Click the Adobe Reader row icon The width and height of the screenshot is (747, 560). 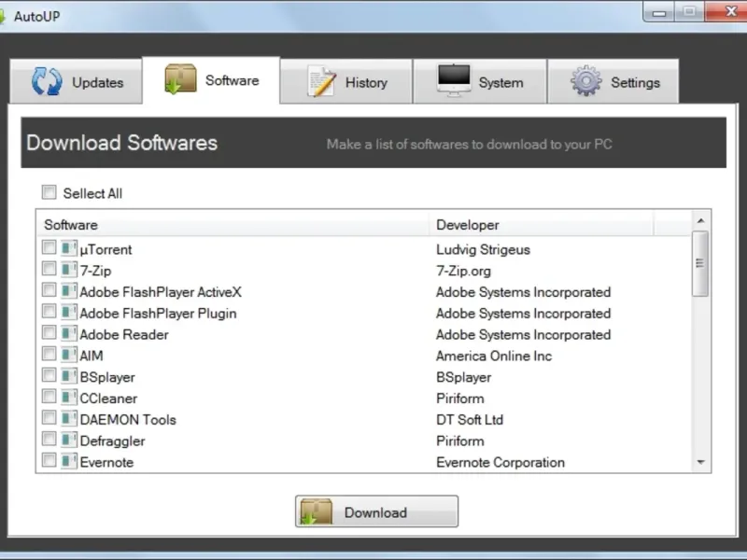68,333
